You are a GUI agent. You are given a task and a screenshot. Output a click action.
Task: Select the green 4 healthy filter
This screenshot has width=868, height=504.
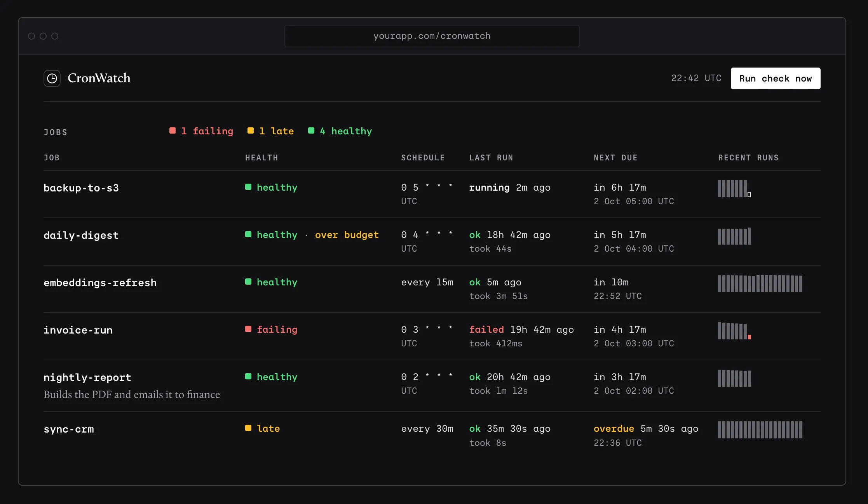(340, 131)
